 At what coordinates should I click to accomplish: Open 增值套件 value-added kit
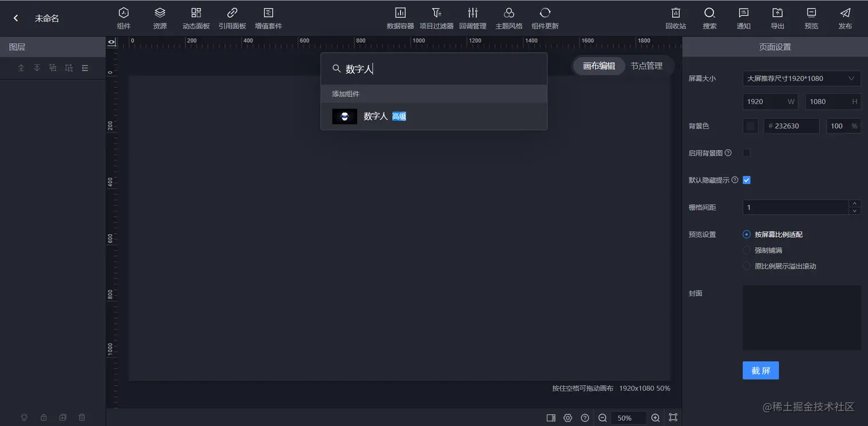pyautogui.click(x=268, y=18)
